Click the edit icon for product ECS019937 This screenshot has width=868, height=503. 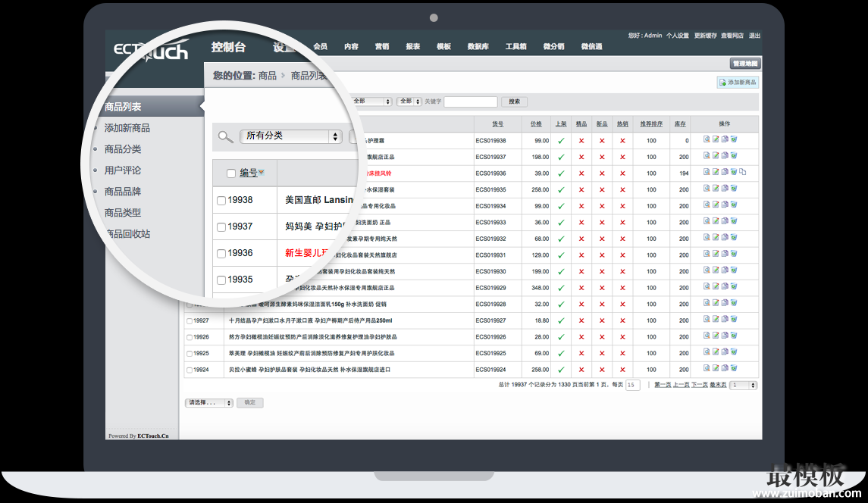[x=716, y=156]
